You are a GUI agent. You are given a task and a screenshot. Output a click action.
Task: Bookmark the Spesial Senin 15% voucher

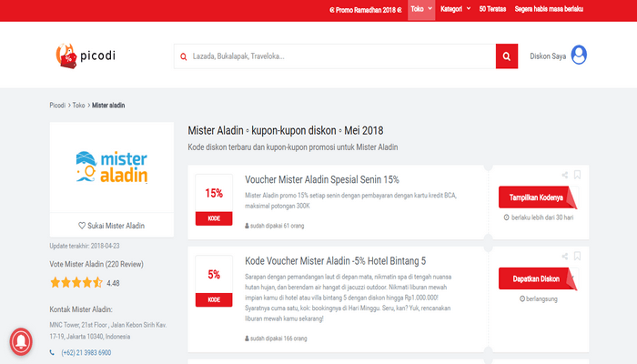point(577,175)
